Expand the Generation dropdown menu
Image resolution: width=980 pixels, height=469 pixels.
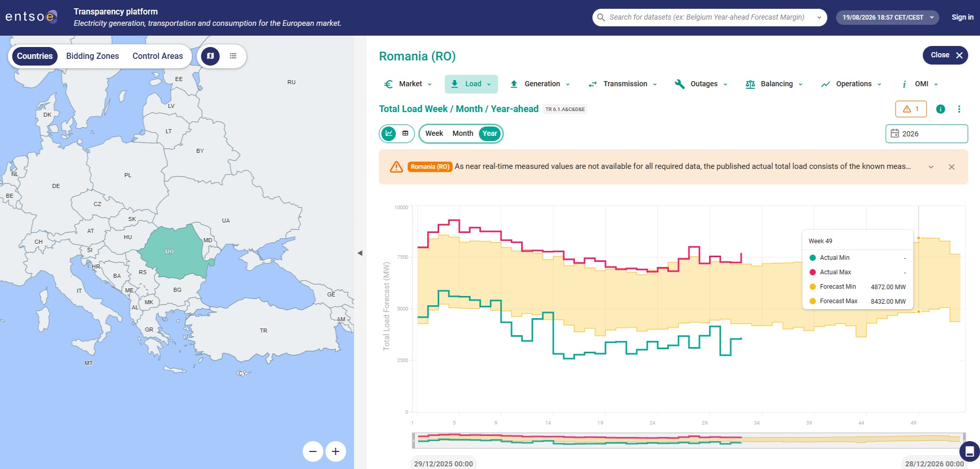click(540, 84)
